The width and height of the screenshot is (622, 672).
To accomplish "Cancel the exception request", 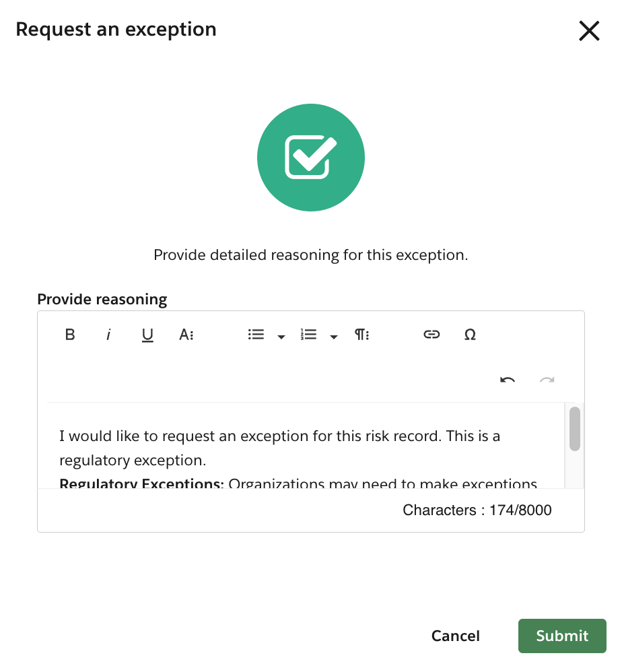I will 456,636.
